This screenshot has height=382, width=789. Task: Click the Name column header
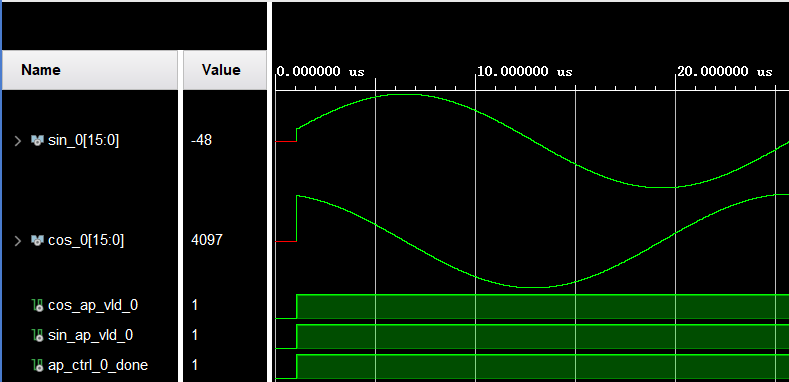90,70
